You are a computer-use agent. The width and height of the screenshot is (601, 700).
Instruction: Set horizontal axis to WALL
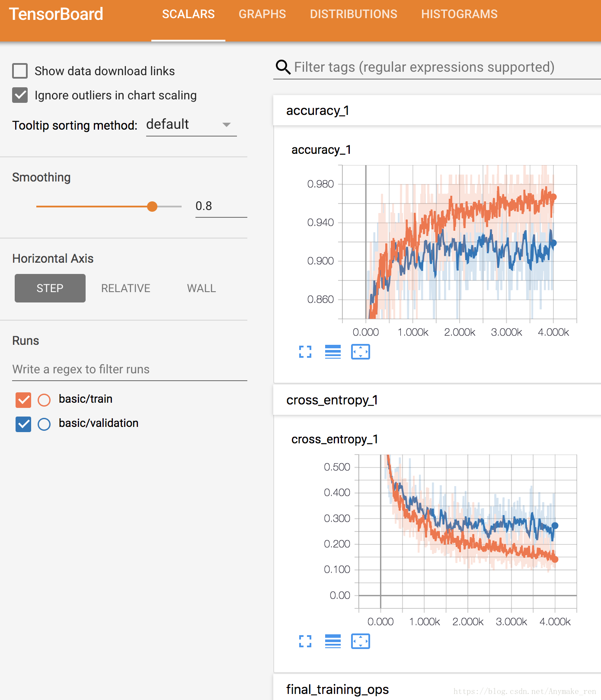click(x=201, y=288)
